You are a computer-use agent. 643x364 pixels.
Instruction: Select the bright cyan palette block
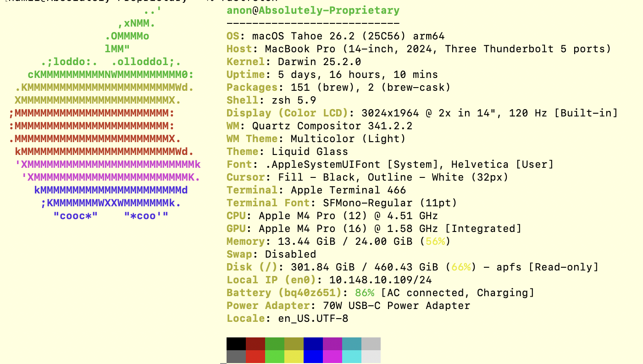[352, 357]
